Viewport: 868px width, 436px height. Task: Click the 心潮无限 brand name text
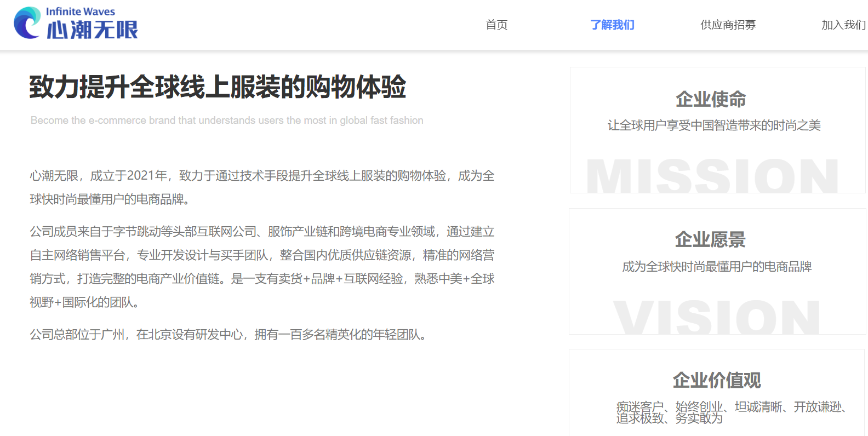[x=92, y=30]
